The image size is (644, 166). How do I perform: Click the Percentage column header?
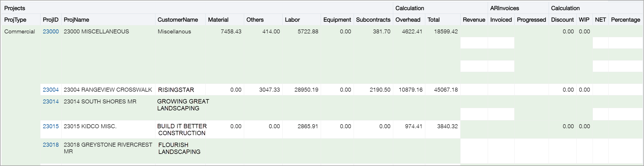[x=626, y=20]
